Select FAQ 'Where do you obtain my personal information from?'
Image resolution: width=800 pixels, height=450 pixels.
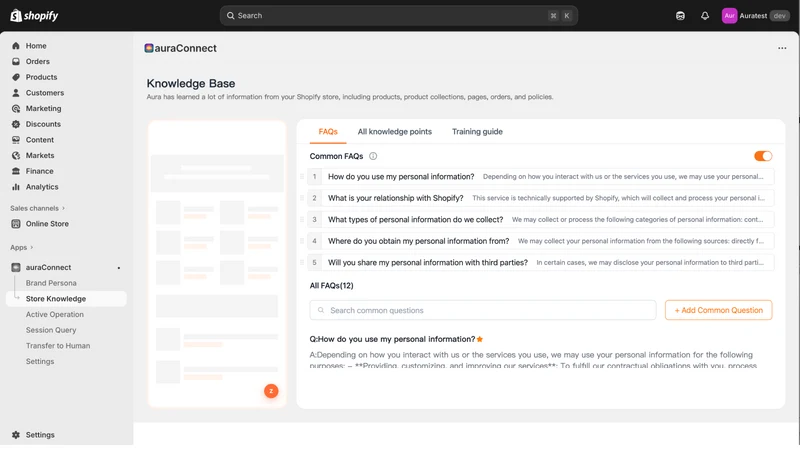click(x=541, y=241)
